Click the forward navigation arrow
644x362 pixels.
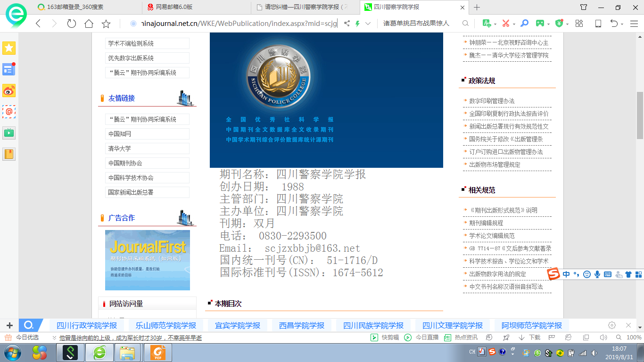pyautogui.click(x=54, y=24)
